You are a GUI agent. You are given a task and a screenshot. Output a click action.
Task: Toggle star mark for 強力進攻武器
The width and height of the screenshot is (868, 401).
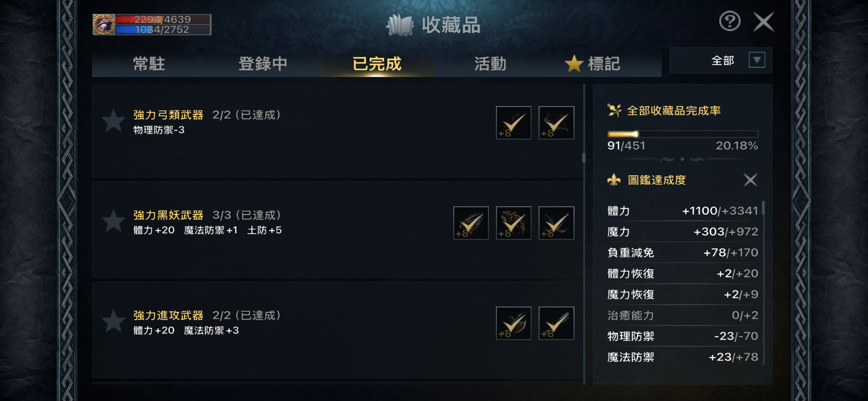tap(113, 322)
